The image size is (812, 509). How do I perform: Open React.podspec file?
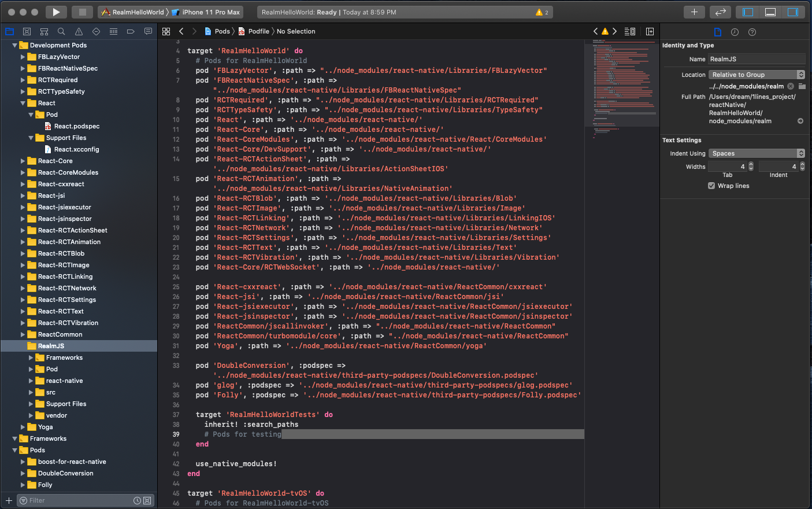pos(77,126)
